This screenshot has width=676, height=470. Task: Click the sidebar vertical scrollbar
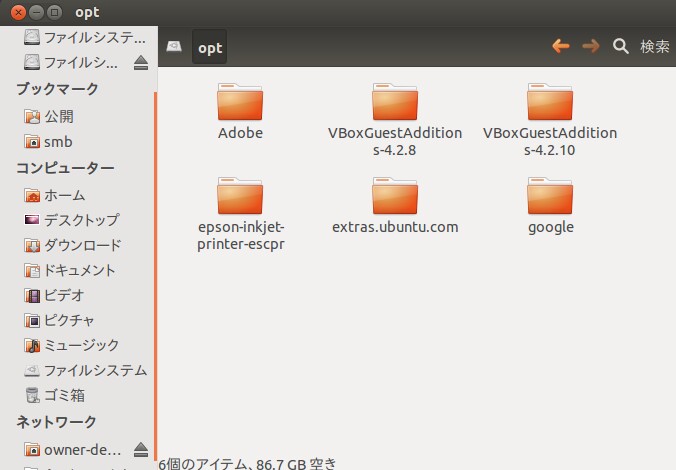tap(155, 276)
